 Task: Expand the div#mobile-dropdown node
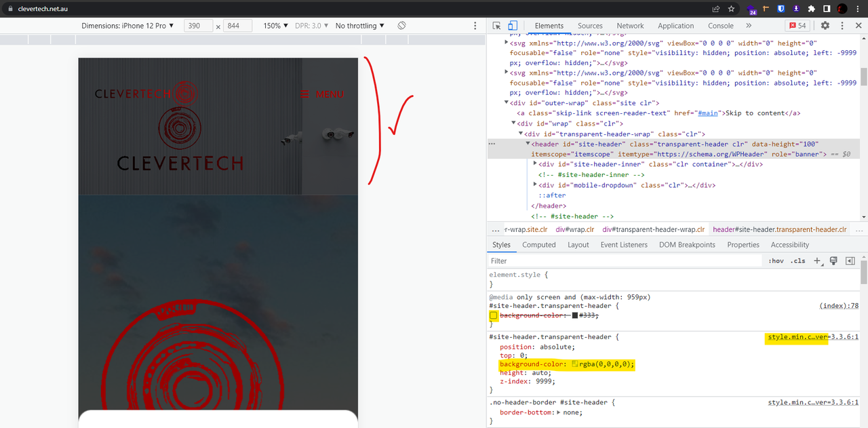point(535,184)
